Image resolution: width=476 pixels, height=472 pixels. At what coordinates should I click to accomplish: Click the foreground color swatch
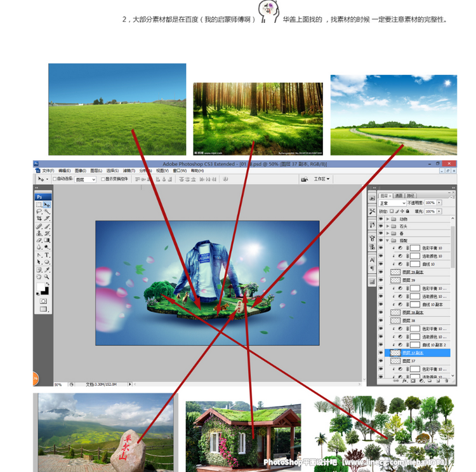tap(41, 287)
